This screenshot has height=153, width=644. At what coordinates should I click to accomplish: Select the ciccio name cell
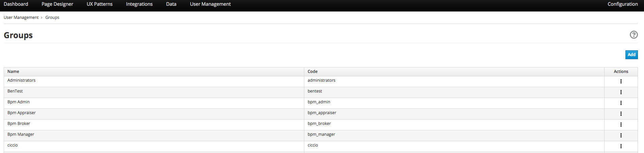tap(154, 146)
